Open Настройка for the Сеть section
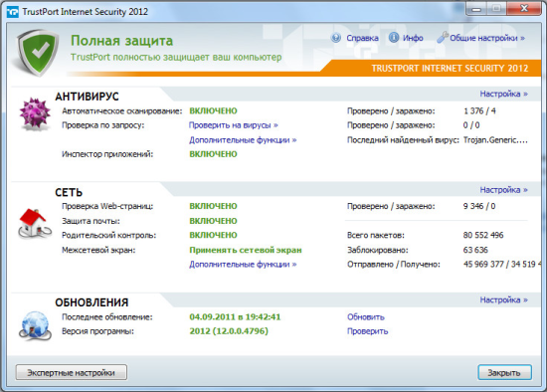The width and height of the screenshot is (547, 392). coord(504,190)
